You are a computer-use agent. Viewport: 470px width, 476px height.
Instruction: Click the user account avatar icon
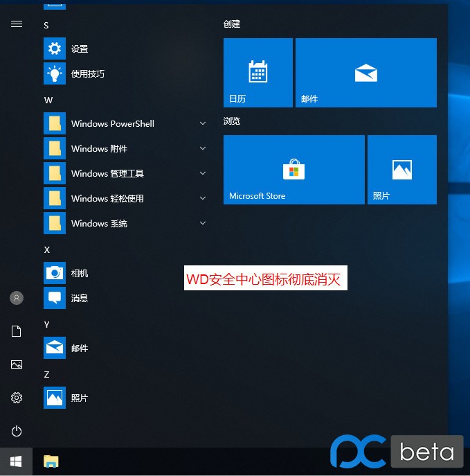tap(17, 298)
